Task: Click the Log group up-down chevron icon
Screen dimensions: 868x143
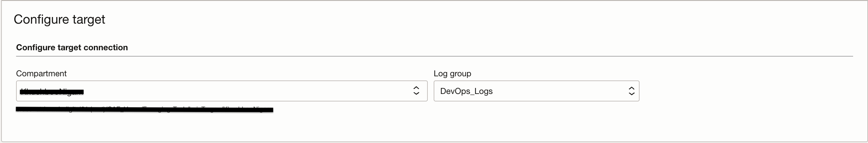Action: (631, 91)
